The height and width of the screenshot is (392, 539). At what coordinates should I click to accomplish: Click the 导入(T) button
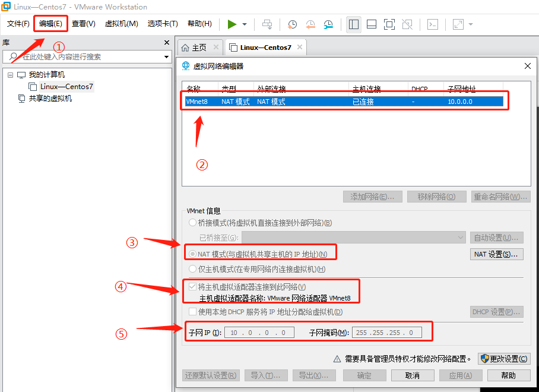coord(266,375)
